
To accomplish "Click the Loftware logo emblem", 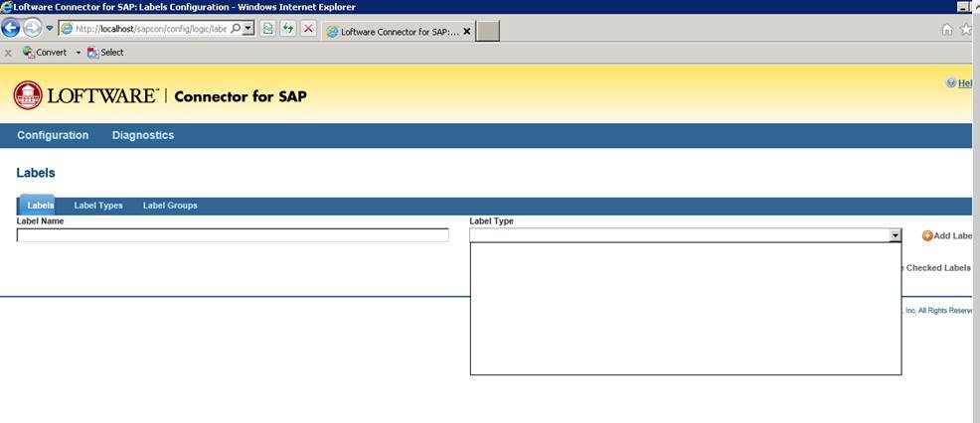I will (x=28, y=95).
